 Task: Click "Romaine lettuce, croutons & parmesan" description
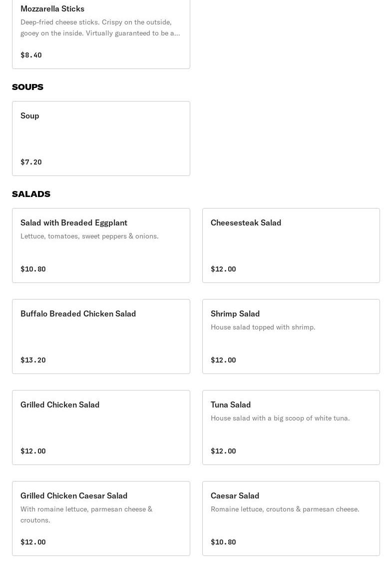coord(285,509)
